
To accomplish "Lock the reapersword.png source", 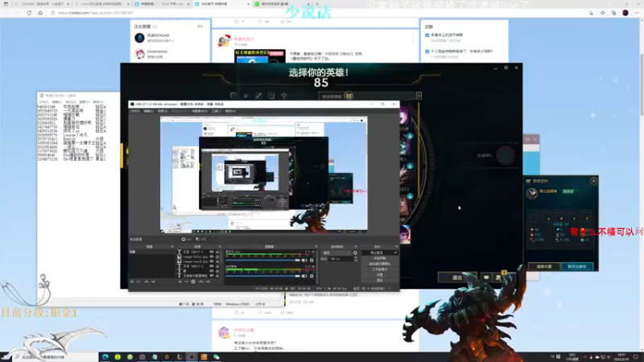I will [x=217, y=261].
